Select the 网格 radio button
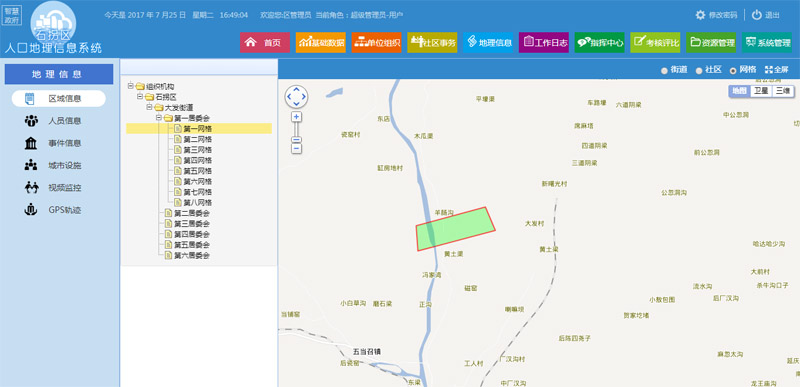Viewport: 800px width, 387px height. coord(733,71)
